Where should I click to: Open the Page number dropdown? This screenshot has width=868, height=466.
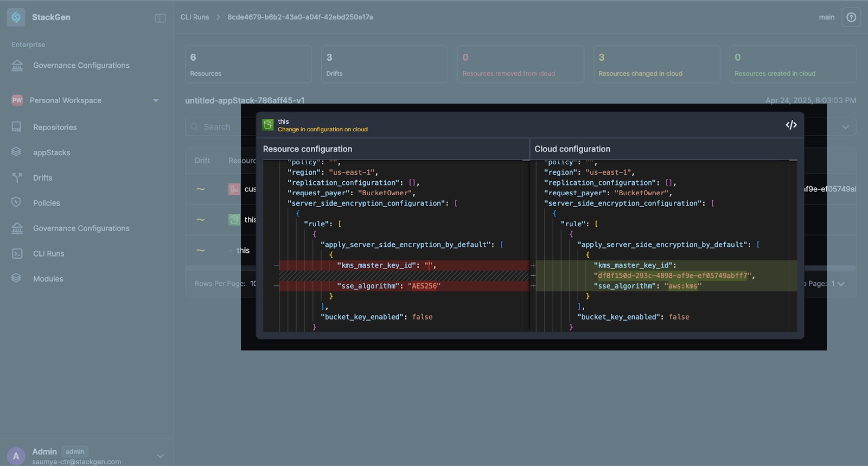click(x=838, y=284)
